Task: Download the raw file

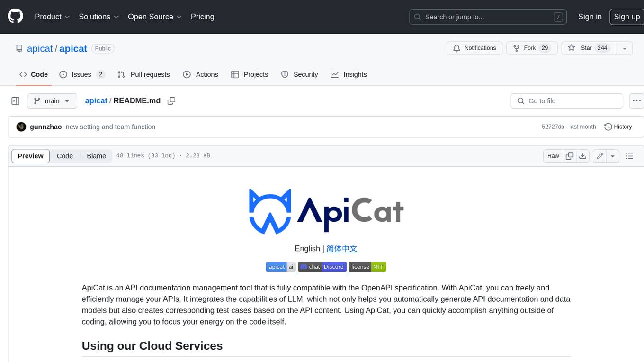Action: tap(583, 156)
